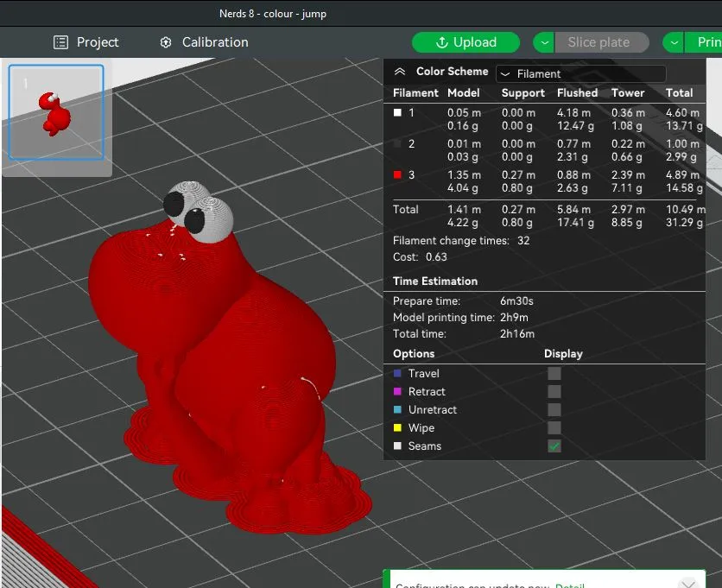
Task: Open the Detail link in notification
Action: point(569,585)
